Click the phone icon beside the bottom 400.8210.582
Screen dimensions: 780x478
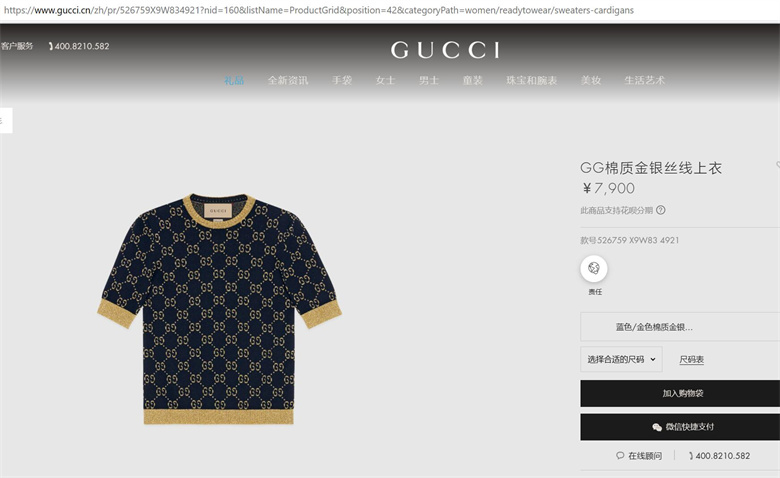pyautogui.click(x=691, y=456)
